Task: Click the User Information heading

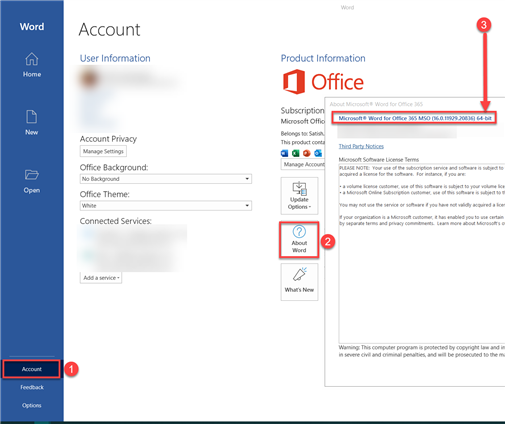Action: click(115, 58)
